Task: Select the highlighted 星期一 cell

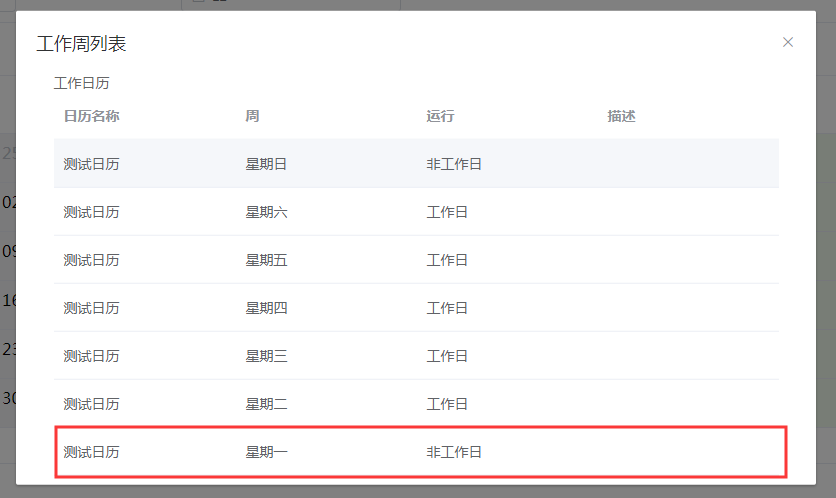Action: 266,452
